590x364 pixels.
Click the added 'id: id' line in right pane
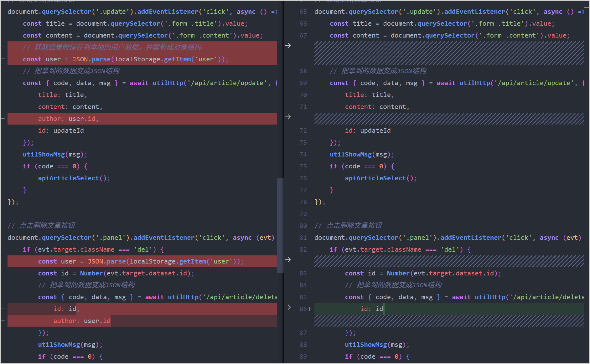[x=371, y=309]
